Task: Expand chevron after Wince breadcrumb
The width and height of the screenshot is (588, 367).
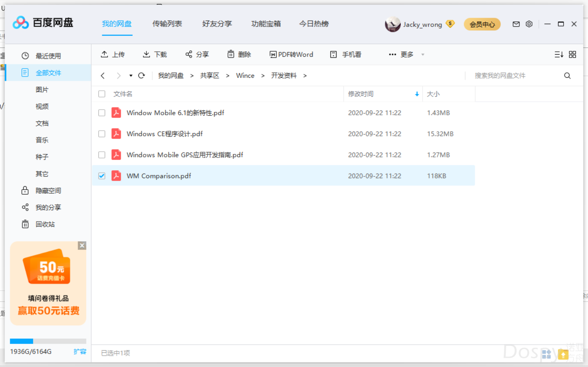Action: (x=263, y=76)
